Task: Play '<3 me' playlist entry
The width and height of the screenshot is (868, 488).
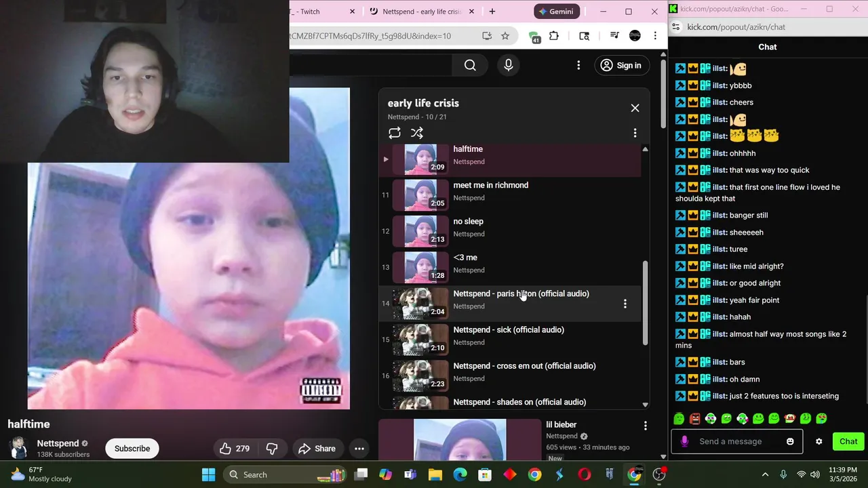Action: pyautogui.click(x=509, y=267)
